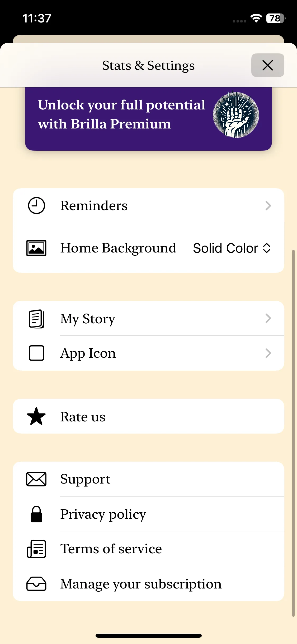Viewport: 297px width, 644px height.
Task: Expand Reminders using its chevron
Action: [x=268, y=205]
